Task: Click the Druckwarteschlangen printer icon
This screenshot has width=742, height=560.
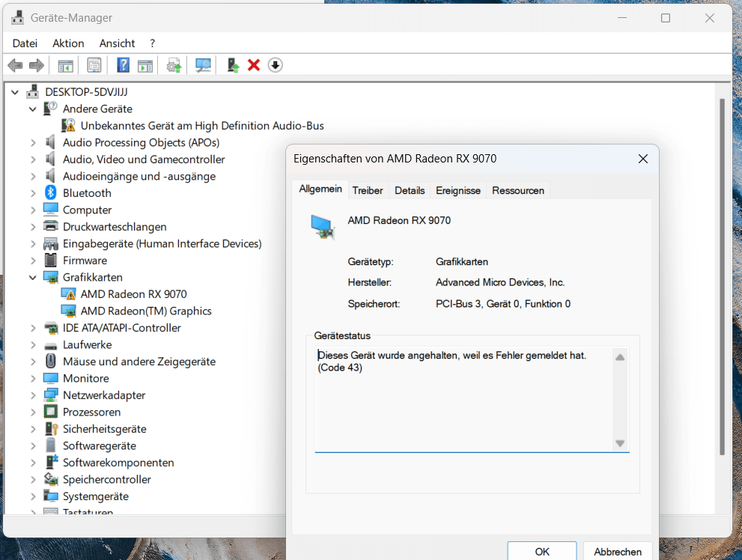Action: (51, 226)
